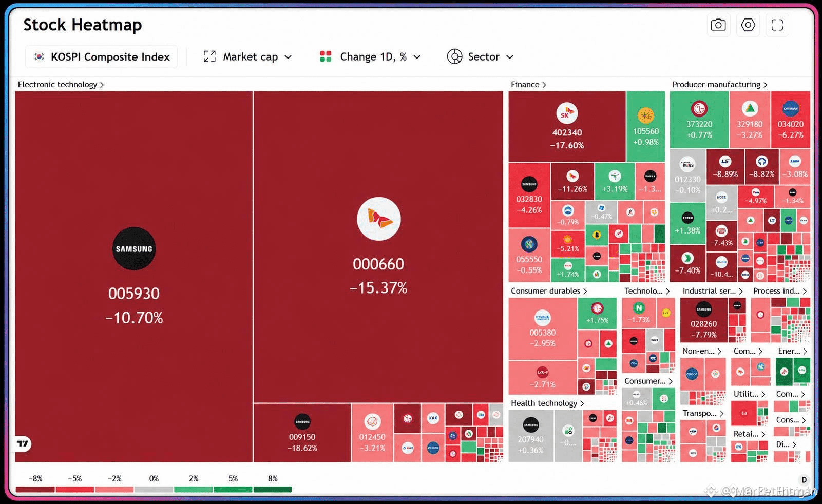
Task: Expand the Health technology sector
Action: tap(547, 403)
